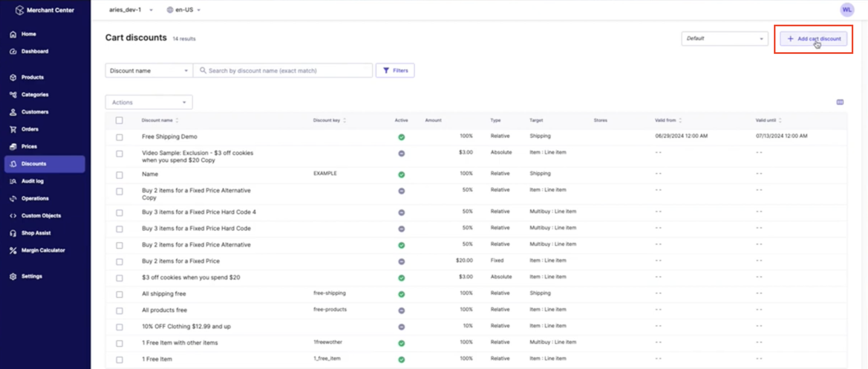
Task: Click the funnel icon in Filters button
Action: click(x=386, y=71)
